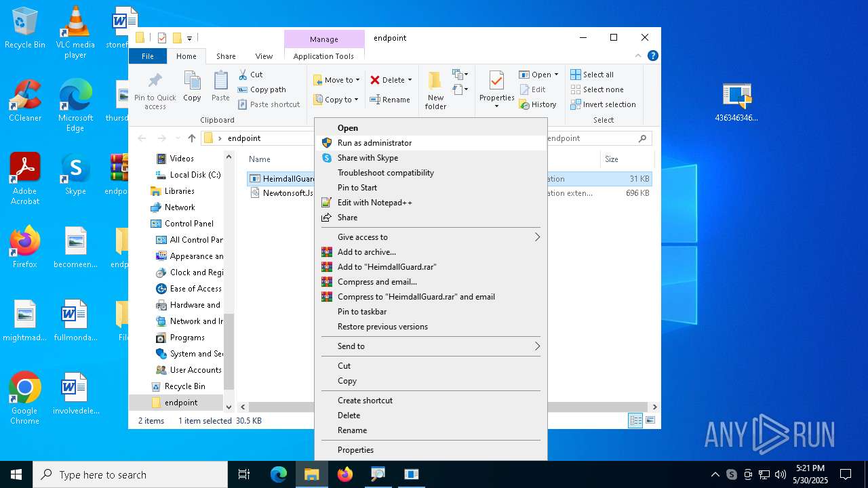
Task: Expand the Easy access dropdown
Action: point(460,89)
